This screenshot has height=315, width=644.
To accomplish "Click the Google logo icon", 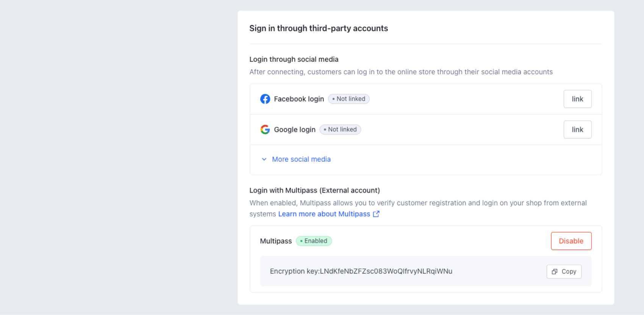I will pyautogui.click(x=265, y=129).
